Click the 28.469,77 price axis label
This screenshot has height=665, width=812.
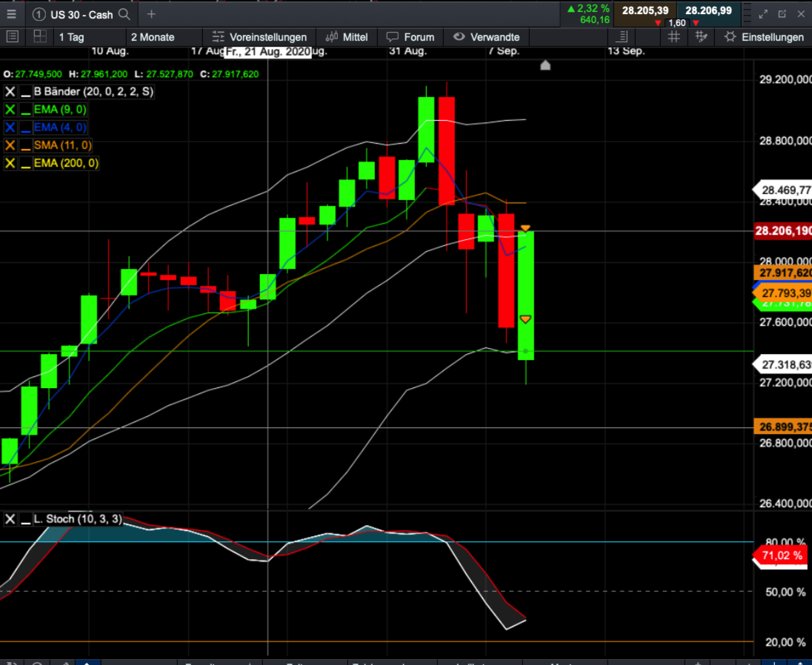[x=782, y=190]
